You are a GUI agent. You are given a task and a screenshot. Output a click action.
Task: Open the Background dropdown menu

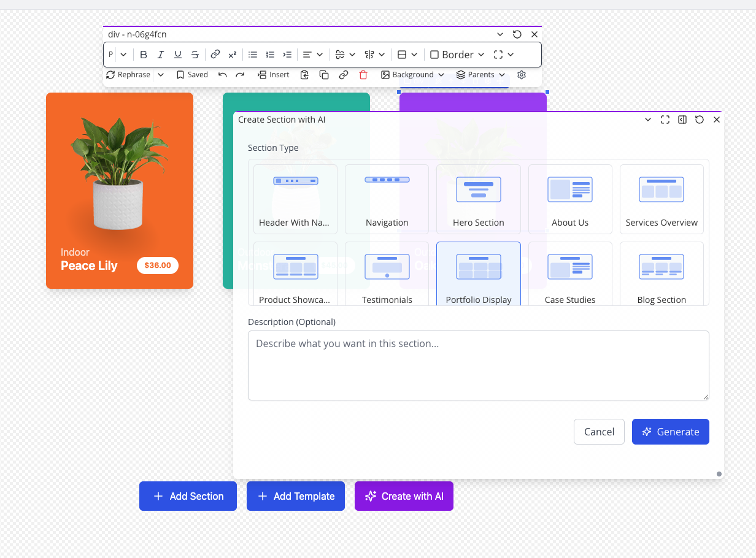412,75
